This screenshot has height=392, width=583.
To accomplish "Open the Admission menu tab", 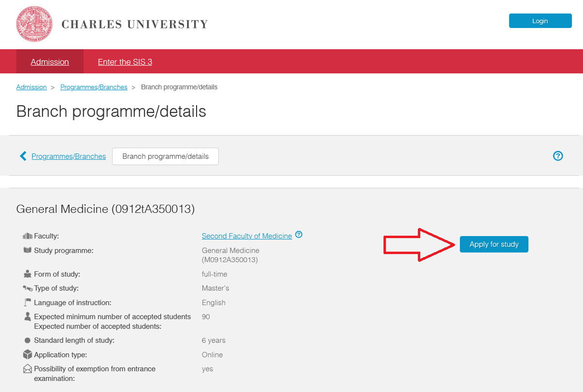I will [x=50, y=62].
